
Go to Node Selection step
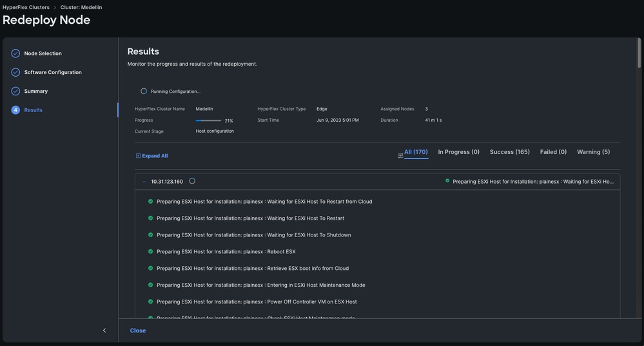[43, 53]
